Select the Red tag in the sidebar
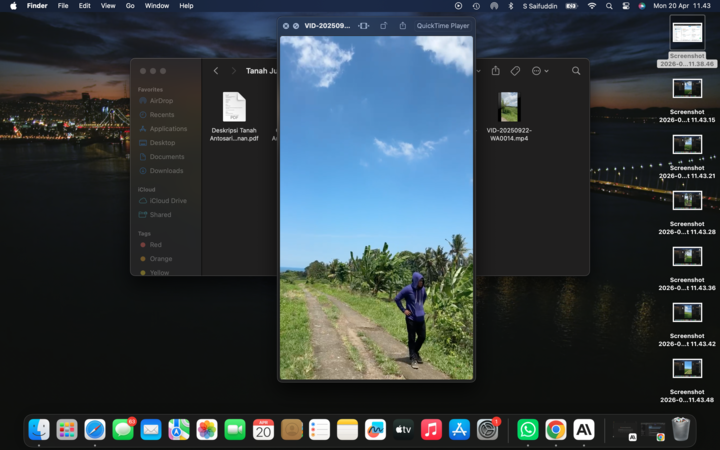The image size is (720, 450). click(156, 245)
